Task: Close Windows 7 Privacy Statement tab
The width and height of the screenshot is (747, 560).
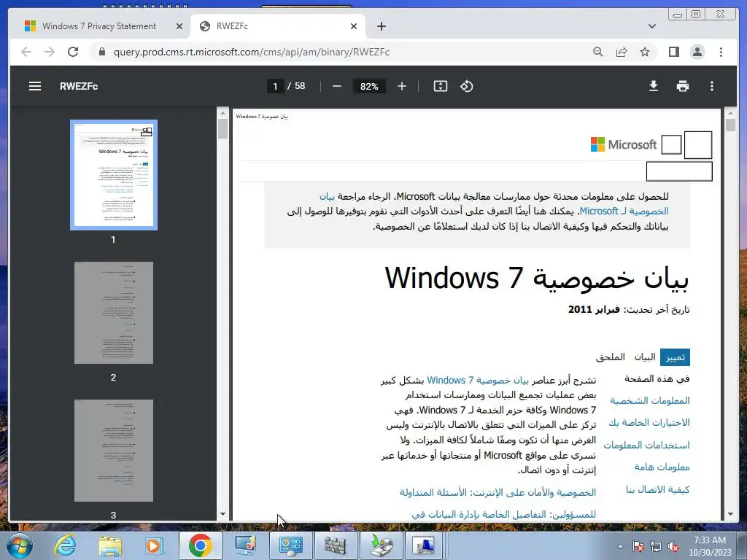Action: pyautogui.click(x=179, y=26)
